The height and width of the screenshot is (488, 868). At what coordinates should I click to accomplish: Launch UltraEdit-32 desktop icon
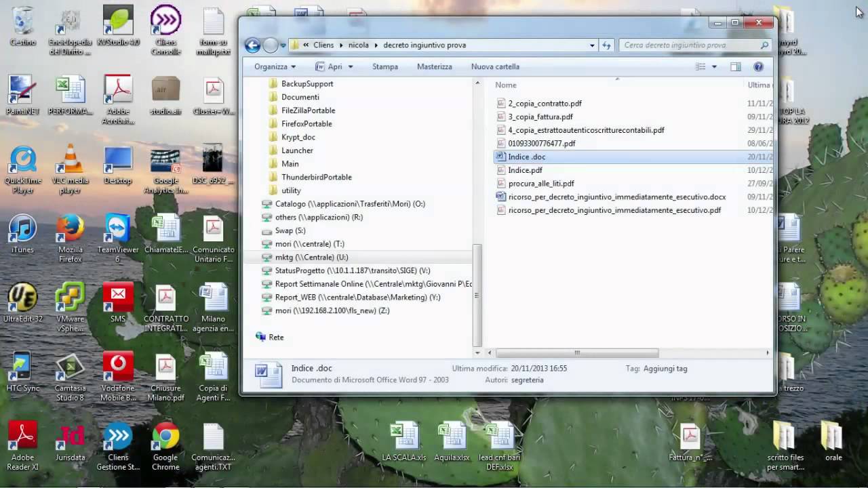(22, 303)
